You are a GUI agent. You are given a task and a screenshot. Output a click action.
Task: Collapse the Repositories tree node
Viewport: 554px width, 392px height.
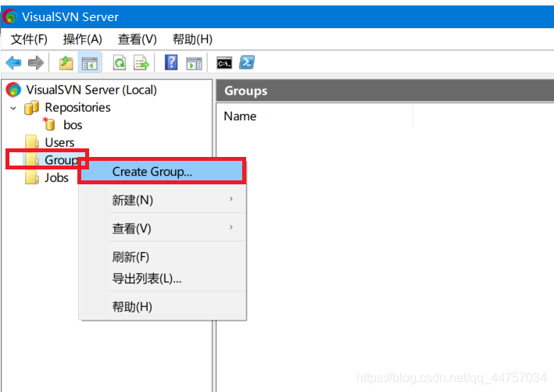pyautogui.click(x=13, y=108)
